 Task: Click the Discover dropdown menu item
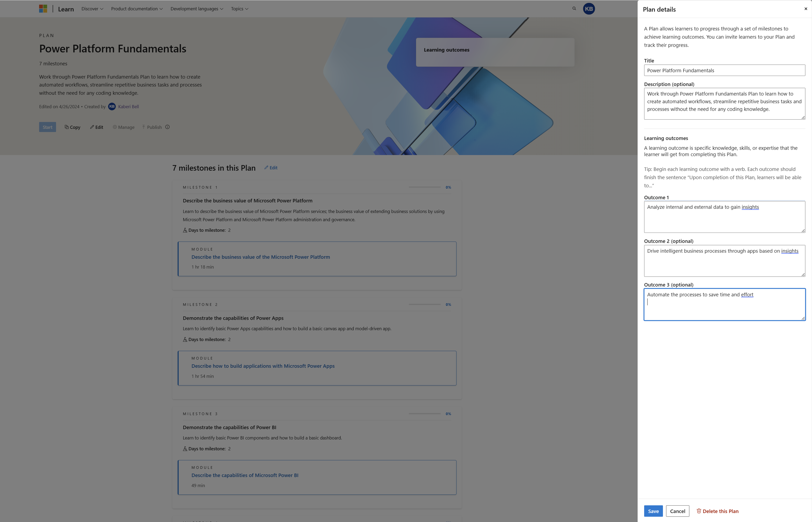click(92, 8)
